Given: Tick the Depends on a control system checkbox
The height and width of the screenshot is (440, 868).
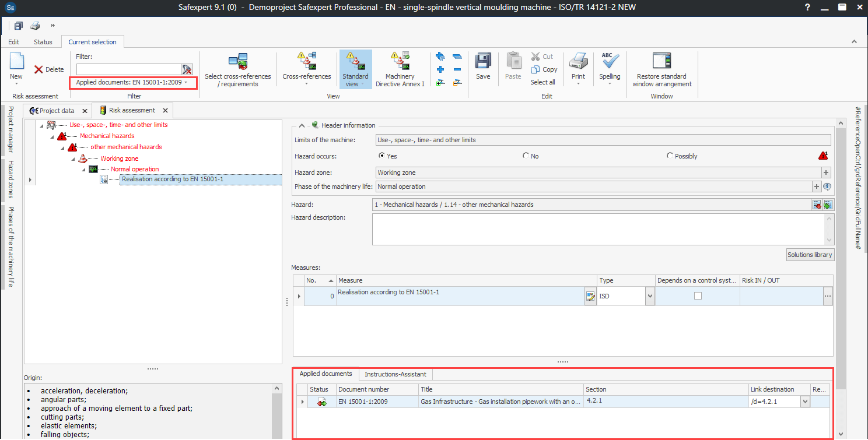Looking at the screenshot, I should point(698,296).
